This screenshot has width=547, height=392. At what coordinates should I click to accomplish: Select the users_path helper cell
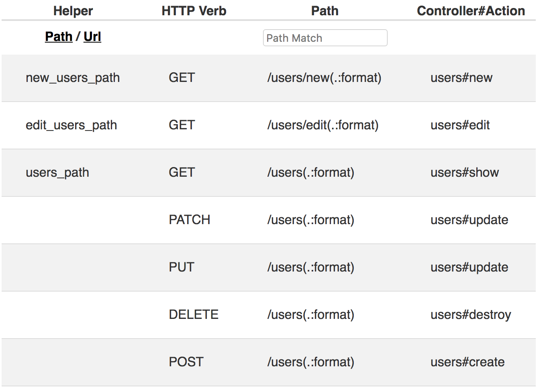(57, 172)
